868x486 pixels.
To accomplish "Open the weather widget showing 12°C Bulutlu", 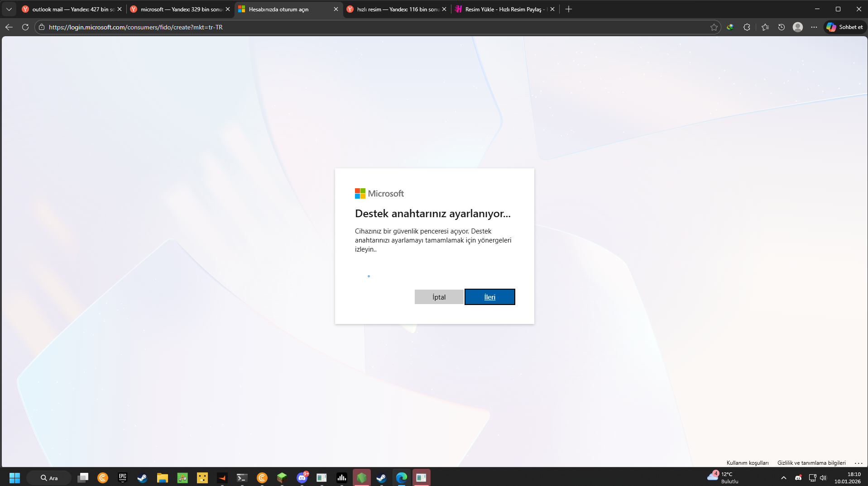I will (x=724, y=478).
